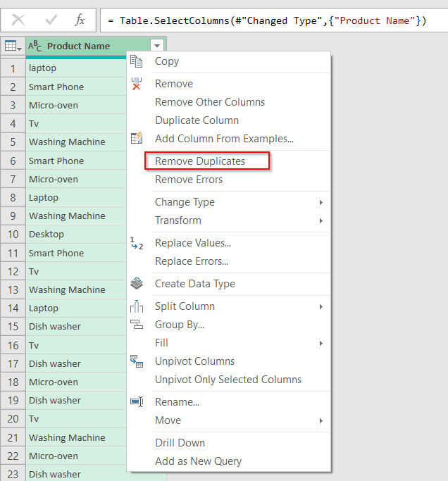Click the Create Data Type icon
The width and height of the screenshot is (448, 481).
pos(137,283)
